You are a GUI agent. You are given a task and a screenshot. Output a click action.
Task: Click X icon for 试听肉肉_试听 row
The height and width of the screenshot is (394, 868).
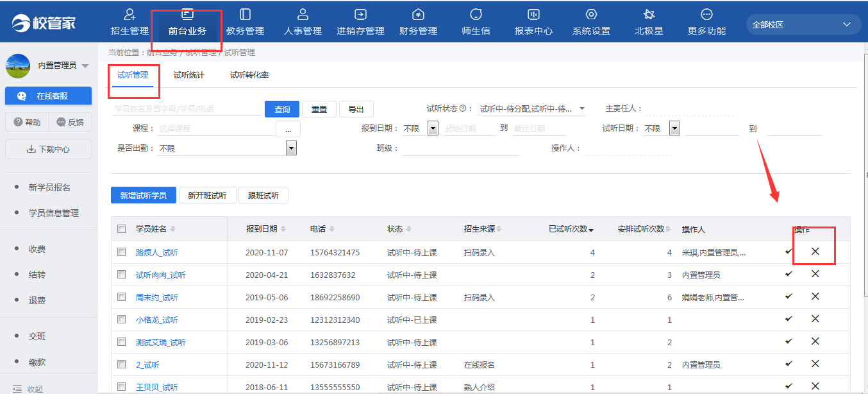tap(815, 274)
